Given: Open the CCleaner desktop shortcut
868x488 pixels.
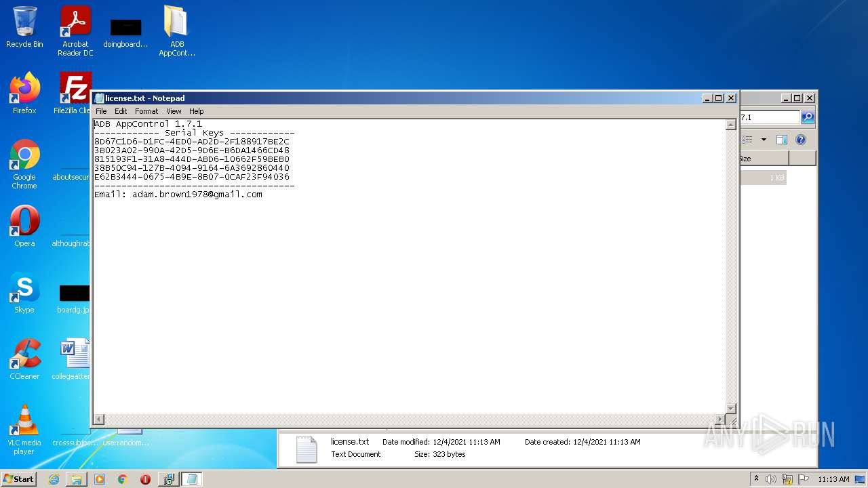Looking at the screenshot, I should click(24, 359).
